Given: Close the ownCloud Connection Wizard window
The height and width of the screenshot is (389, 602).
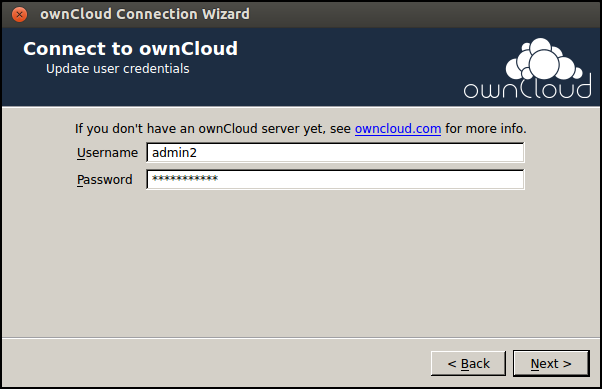Looking at the screenshot, I should pos(19,15).
